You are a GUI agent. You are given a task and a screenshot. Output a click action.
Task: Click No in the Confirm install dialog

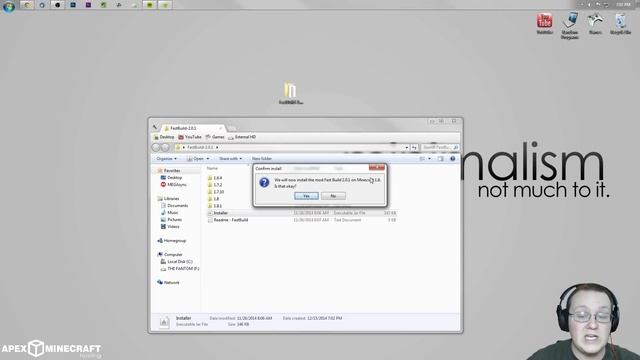[333, 196]
